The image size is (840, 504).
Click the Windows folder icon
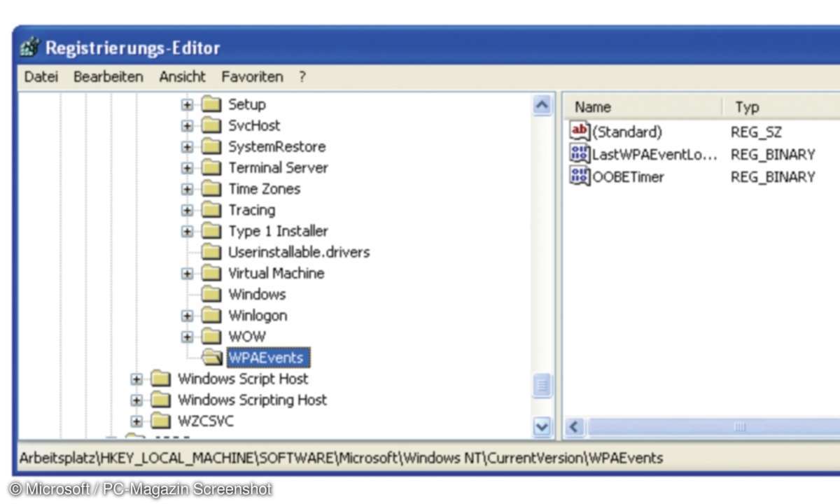coord(211,294)
